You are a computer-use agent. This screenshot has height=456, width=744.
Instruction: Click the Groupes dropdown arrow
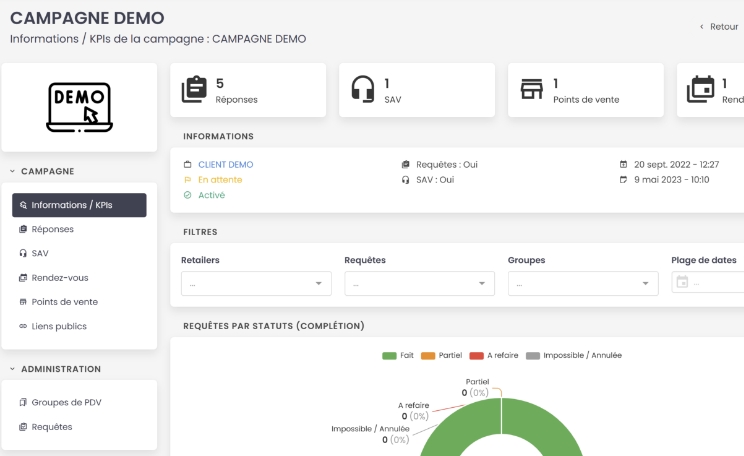pyautogui.click(x=645, y=283)
